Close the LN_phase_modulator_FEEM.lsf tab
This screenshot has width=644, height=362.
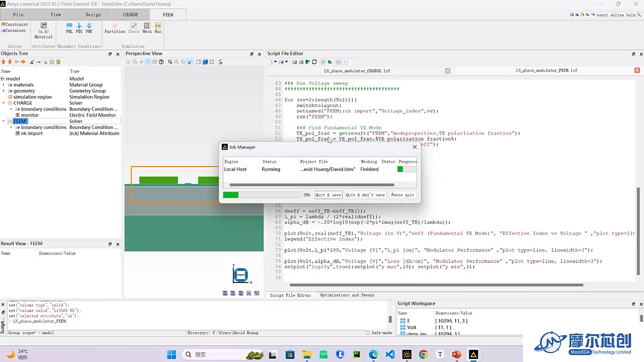tap(637, 71)
